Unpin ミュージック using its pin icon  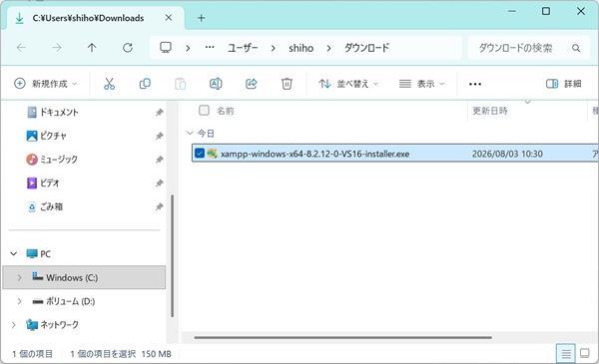[160, 160]
